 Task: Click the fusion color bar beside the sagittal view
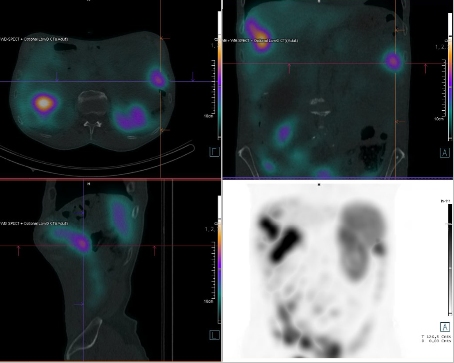point(219,259)
